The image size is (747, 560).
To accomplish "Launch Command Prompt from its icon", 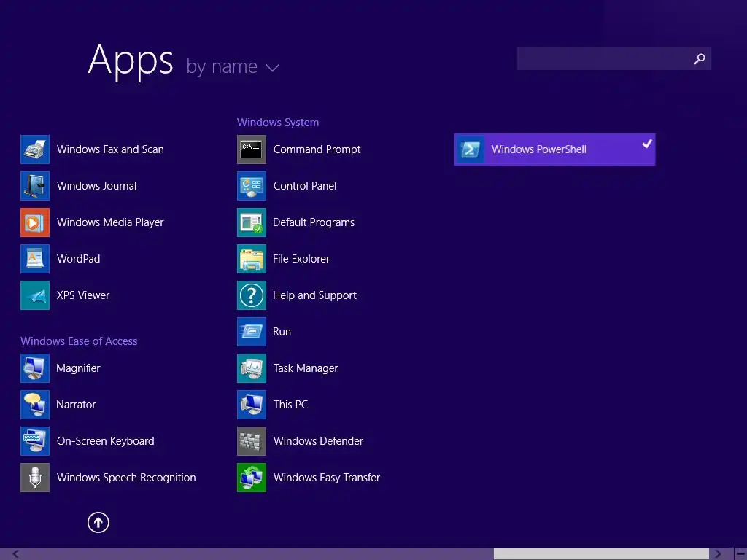I will coord(252,149).
